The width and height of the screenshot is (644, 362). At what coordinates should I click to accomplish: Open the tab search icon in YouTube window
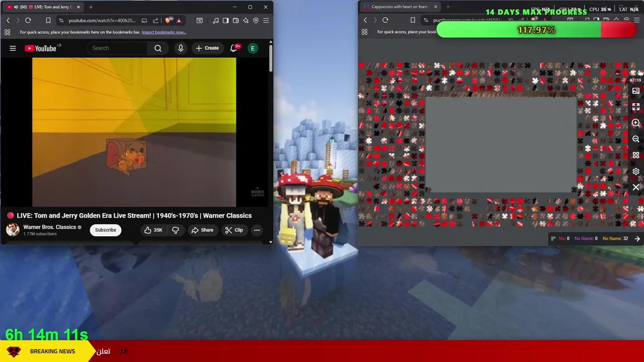tap(200, 21)
